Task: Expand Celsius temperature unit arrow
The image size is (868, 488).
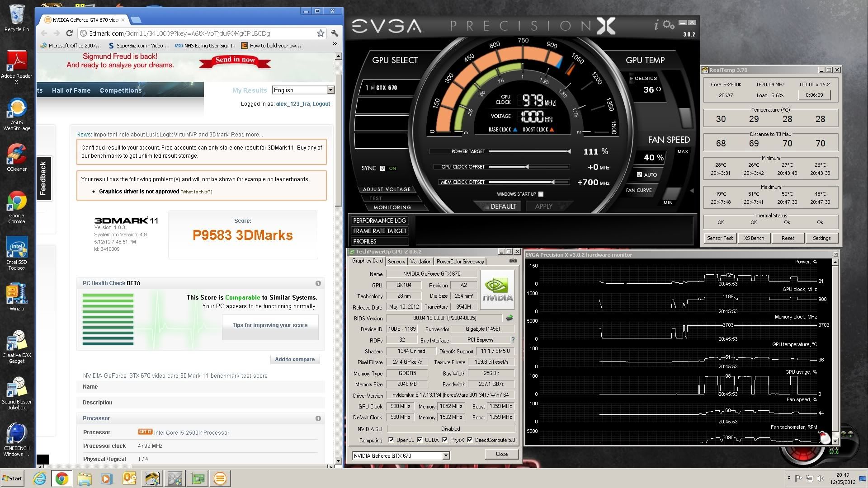Action: point(631,78)
